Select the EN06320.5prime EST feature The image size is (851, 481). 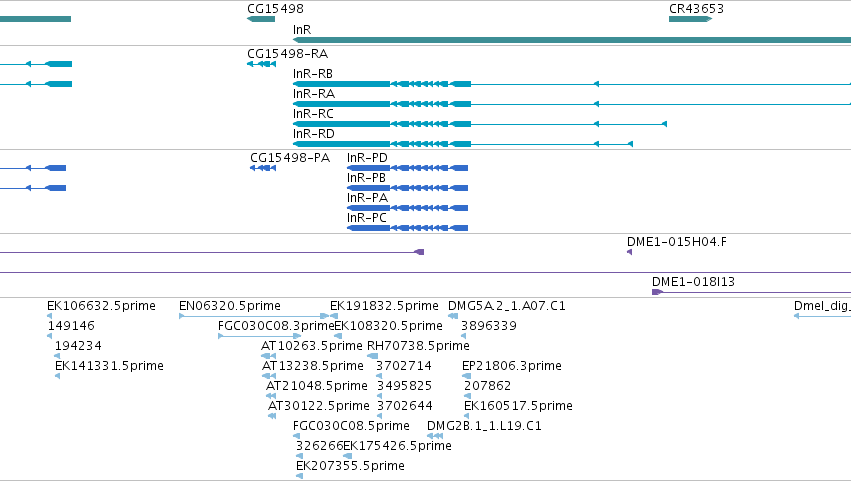(254, 316)
